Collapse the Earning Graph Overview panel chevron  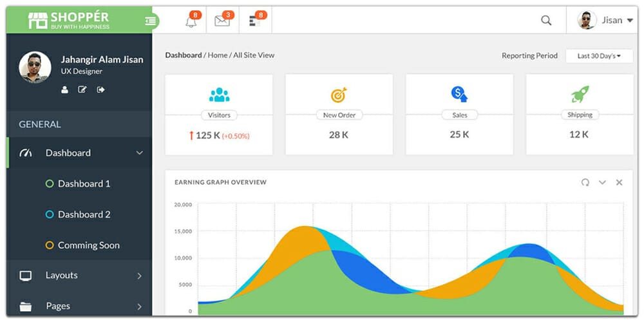(602, 182)
